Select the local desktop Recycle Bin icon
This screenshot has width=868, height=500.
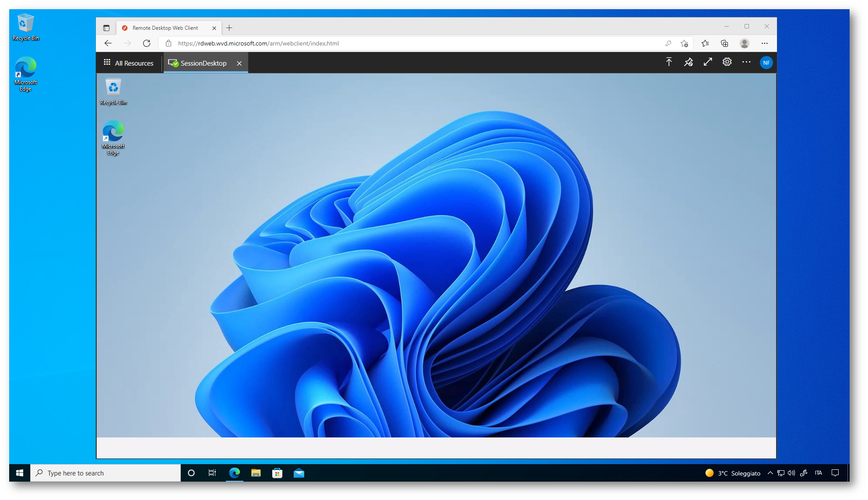(x=26, y=27)
